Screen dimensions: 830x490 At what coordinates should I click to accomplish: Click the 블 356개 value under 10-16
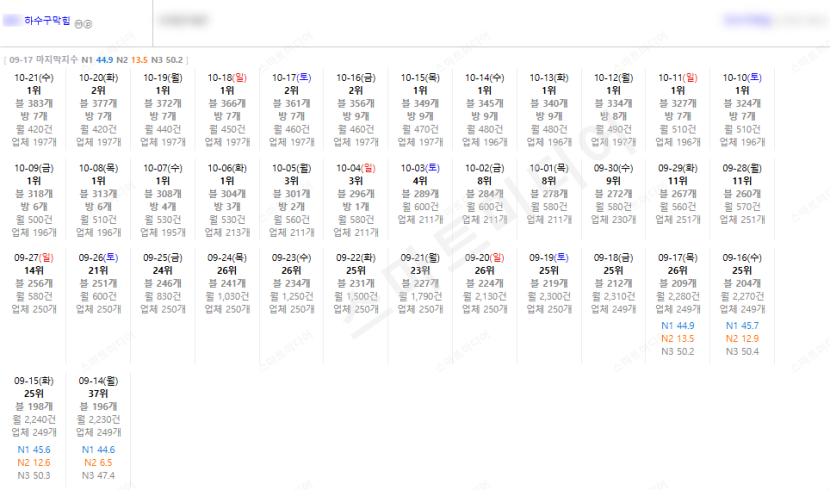click(356, 104)
